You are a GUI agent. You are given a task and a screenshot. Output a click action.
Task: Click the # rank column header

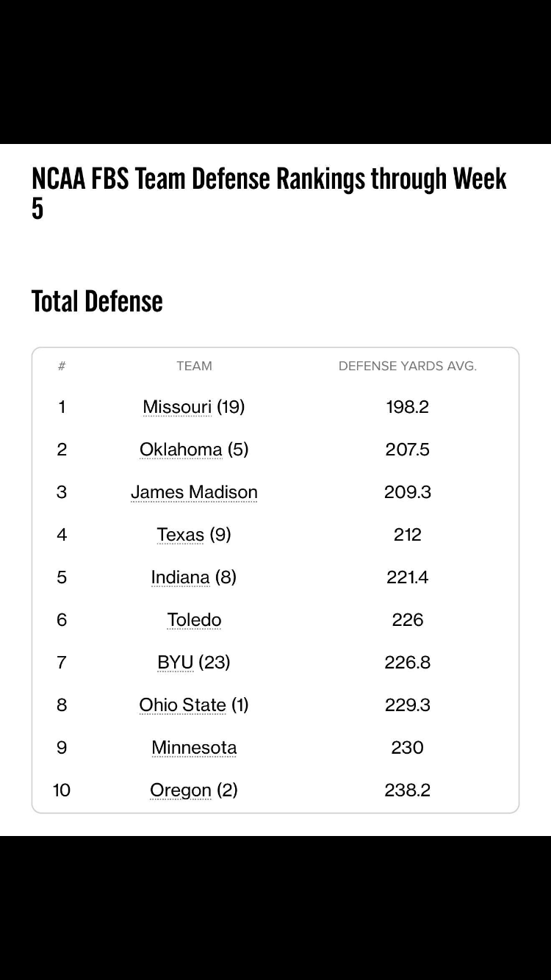(x=62, y=366)
